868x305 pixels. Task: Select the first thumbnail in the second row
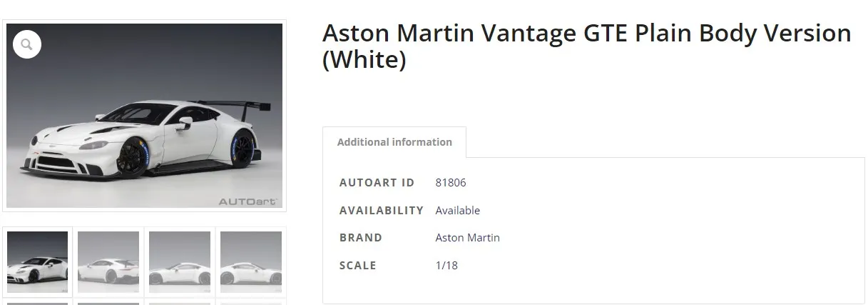(x=37, y=303)
